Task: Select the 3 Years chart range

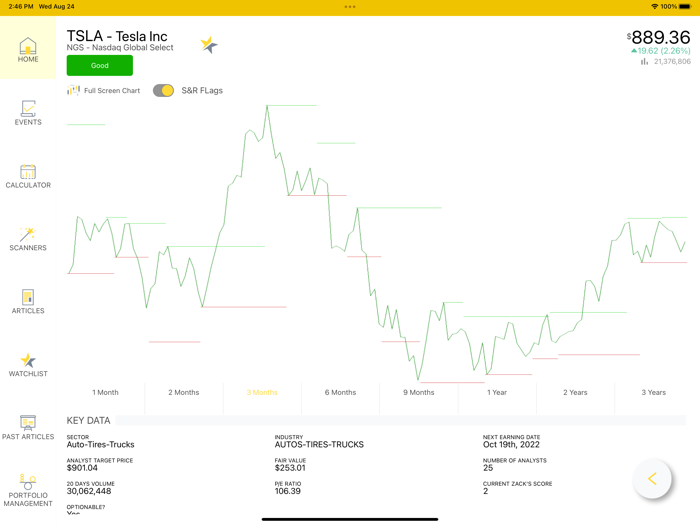Action: click(x=654, y=392)
